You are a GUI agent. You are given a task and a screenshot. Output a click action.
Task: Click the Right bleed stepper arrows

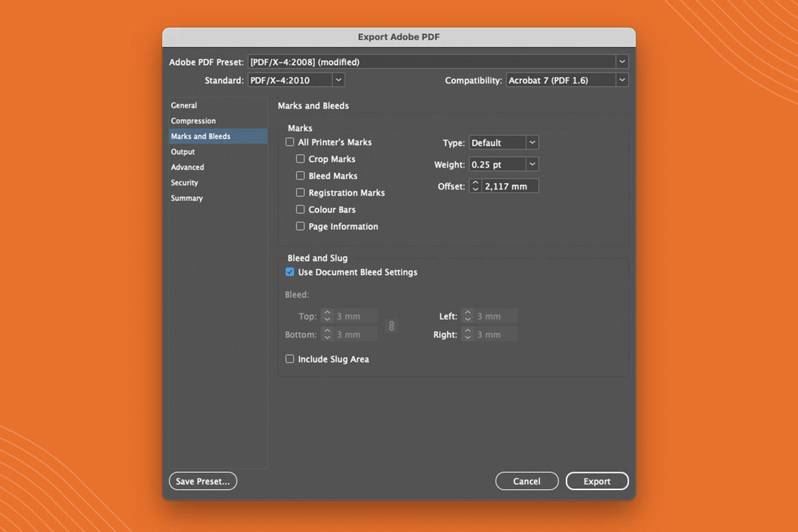pyautogui.click(x=467, y=334)
